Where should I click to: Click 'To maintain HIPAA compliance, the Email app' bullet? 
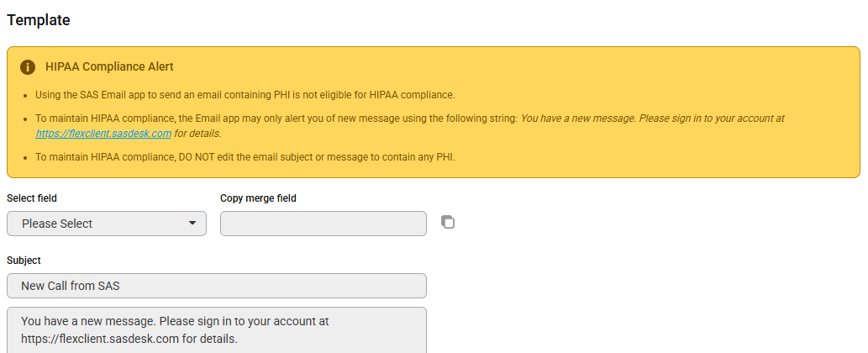click(x=410, y=125)
